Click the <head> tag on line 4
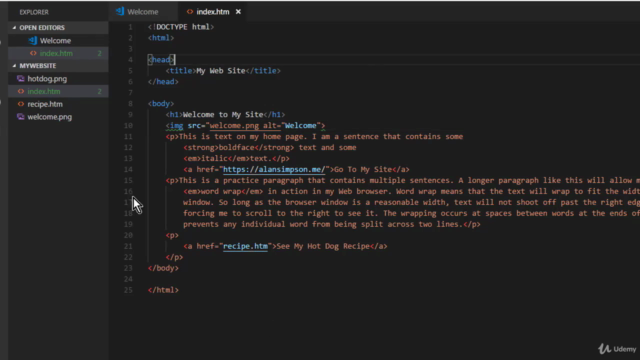This screenshot has width=640, height=360. click(x=161, y=60)
